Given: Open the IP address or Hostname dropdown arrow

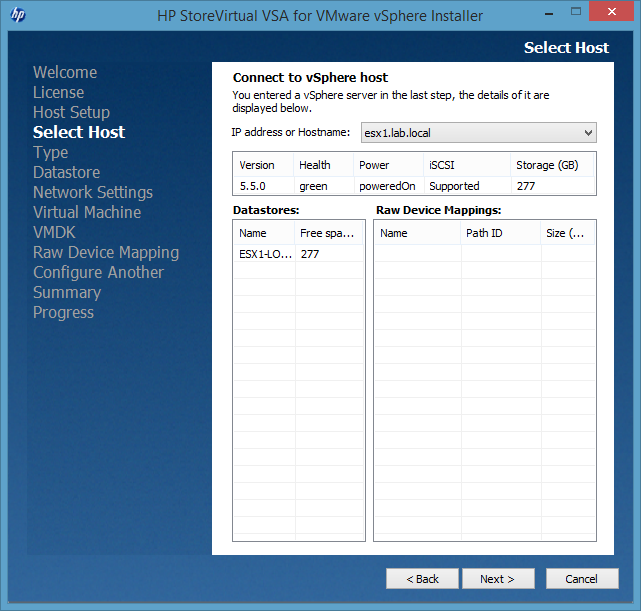Looking at the screenshot, I should 588,133.
